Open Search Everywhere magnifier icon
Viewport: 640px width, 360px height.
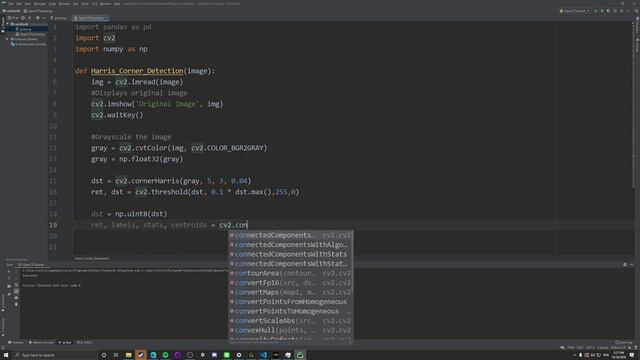(636, 11)
